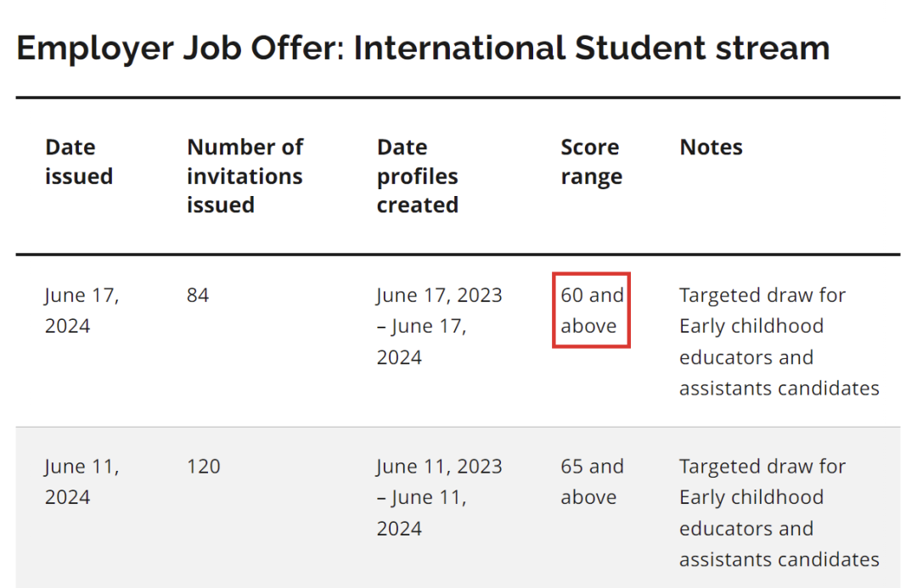Click the text '2024' under June 11

(67, 497)
